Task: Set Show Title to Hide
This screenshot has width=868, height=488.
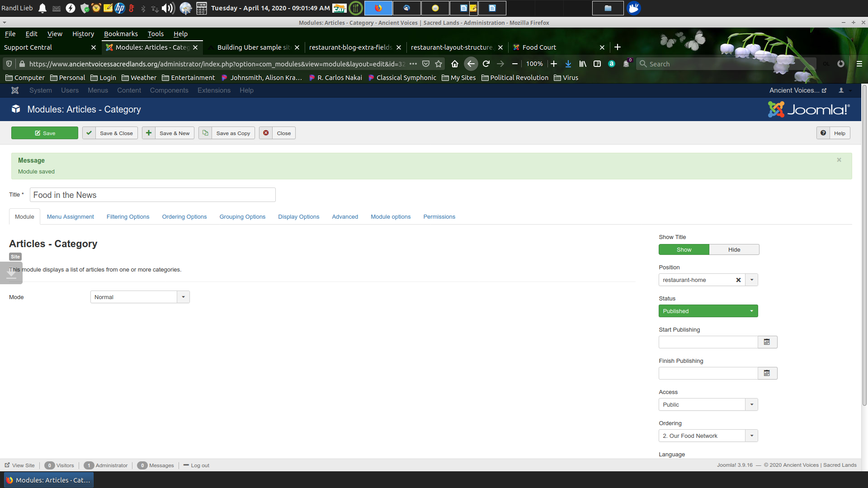Action: (734, 250)
